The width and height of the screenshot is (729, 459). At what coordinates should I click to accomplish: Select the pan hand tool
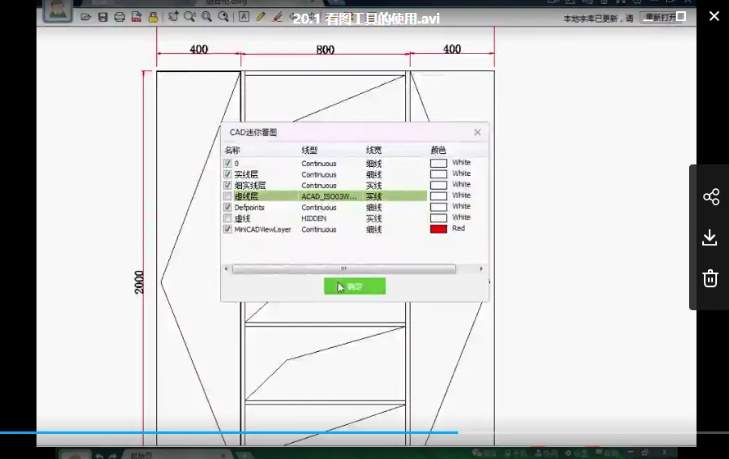(173, 17)
